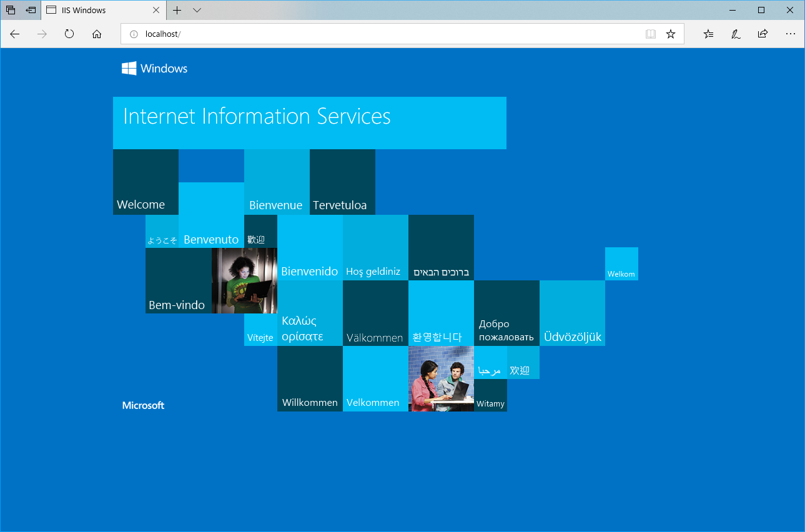Viewport: 805px width, 532px height.
Task: Open Reading view icon in address bar
Action: (x=651, y=34)
